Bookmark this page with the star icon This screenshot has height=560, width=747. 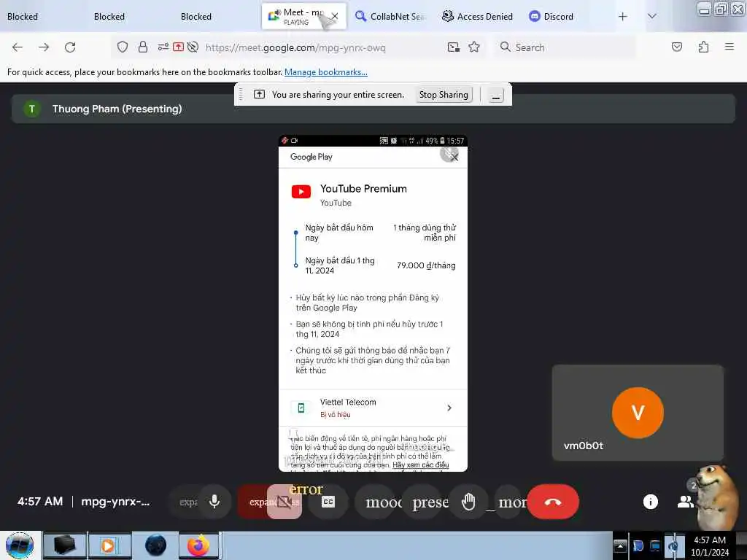point(474,47)
